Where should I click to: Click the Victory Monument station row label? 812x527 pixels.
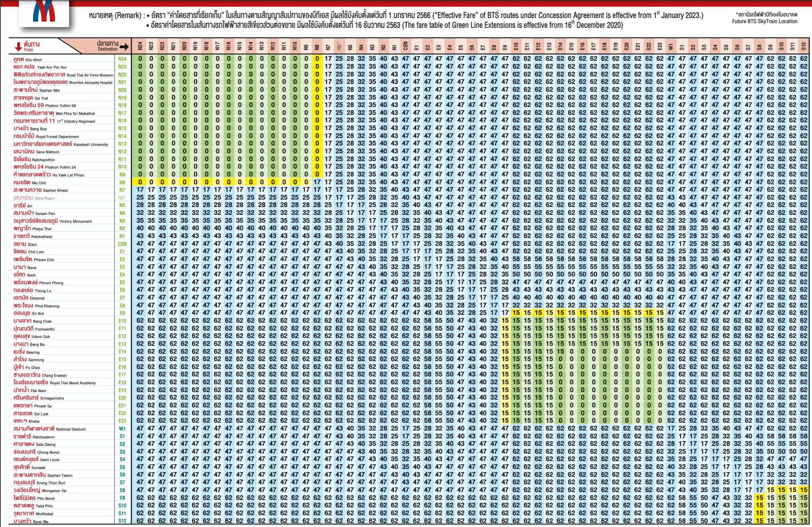[52, 221]
